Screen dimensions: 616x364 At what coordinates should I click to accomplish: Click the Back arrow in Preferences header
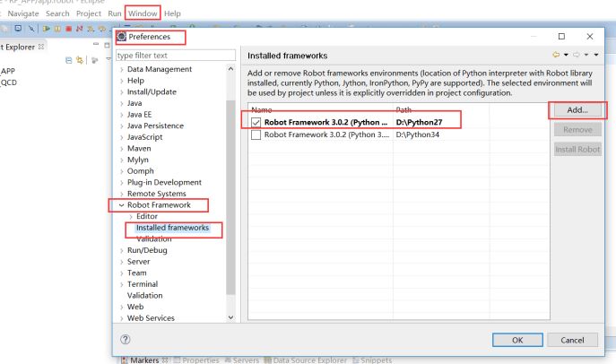(556, 55)
